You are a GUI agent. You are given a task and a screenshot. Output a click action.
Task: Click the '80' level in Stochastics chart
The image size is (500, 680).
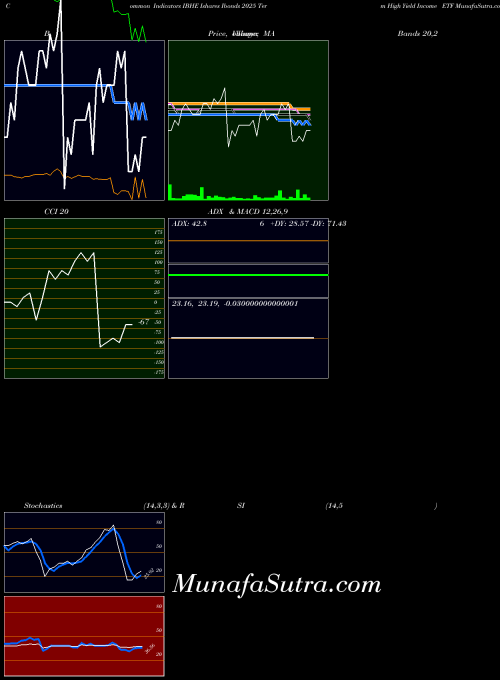[x=159, y=523]
